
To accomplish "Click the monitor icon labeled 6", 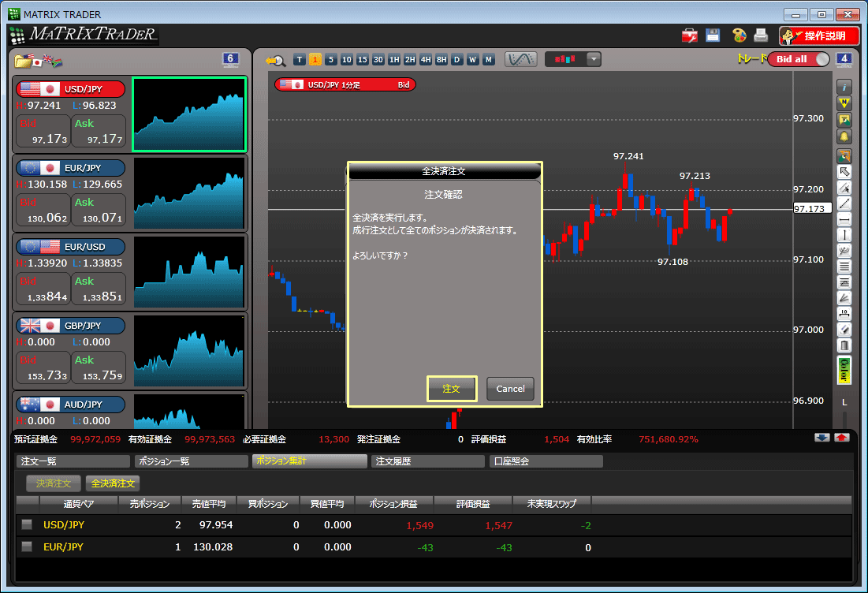I will (x=230, y=59).
